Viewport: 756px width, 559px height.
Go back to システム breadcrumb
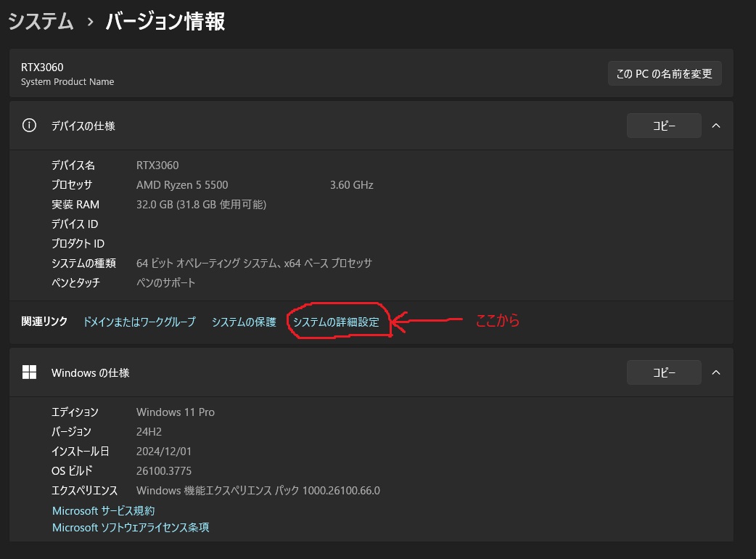pos(41,21)
